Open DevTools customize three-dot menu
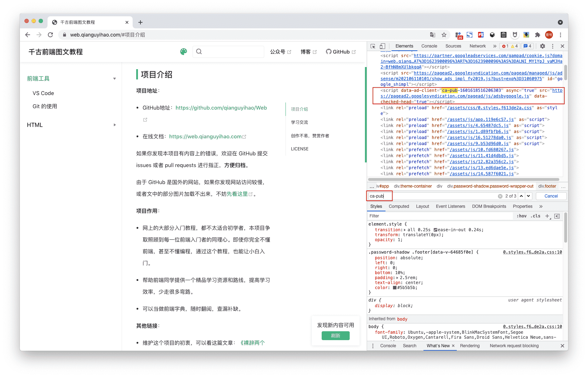 pos(553,46)
